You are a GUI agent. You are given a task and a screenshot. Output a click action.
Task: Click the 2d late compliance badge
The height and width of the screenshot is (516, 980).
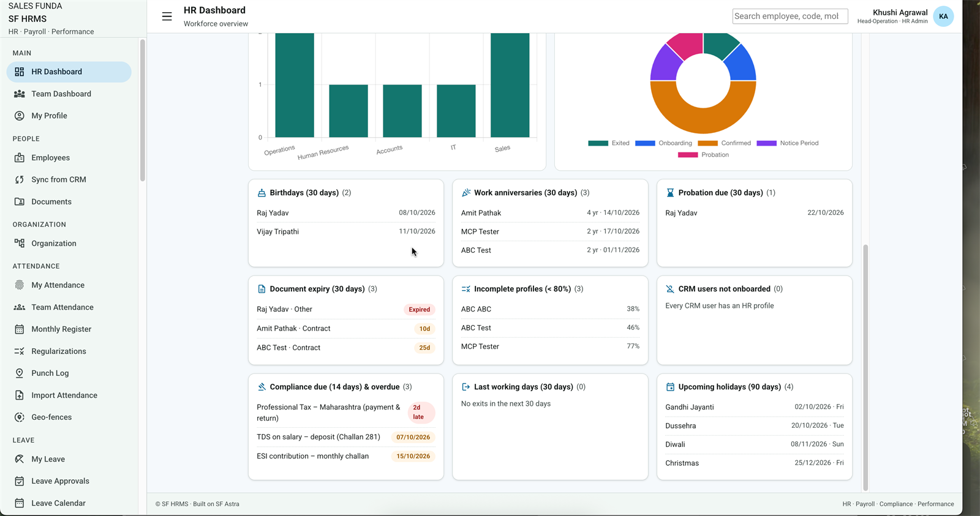point(421,413)
